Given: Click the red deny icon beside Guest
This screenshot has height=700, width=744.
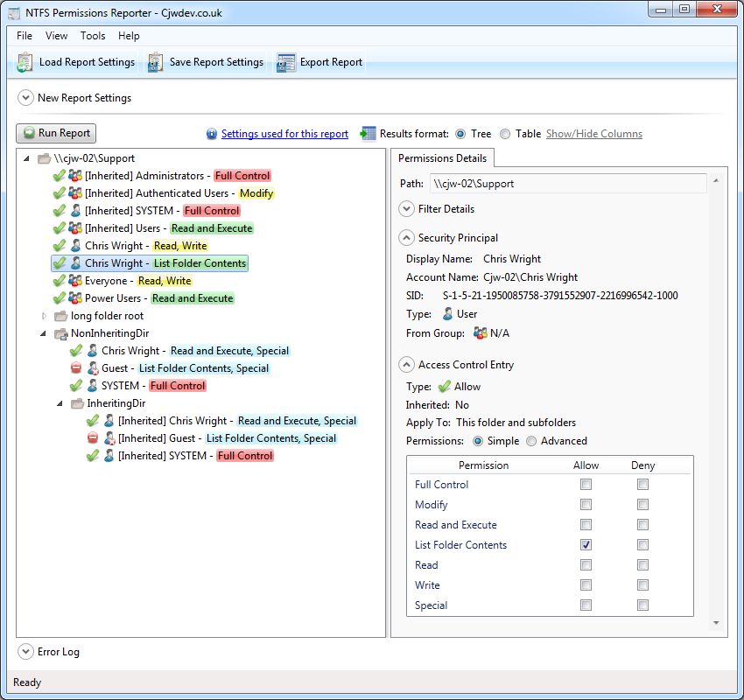Looking at the screenshot, I should pos(76,368).
